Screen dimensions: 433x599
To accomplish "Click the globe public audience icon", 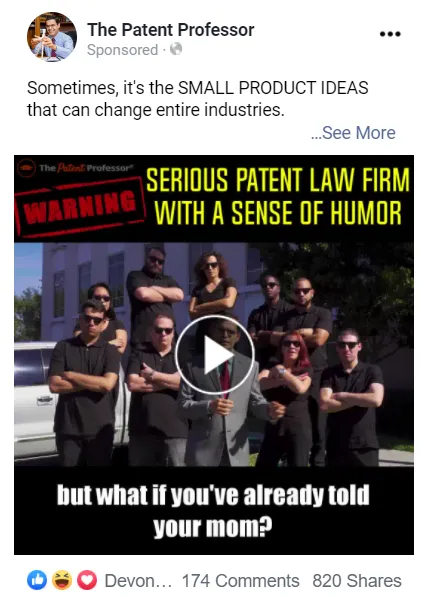I will point(176,49).
